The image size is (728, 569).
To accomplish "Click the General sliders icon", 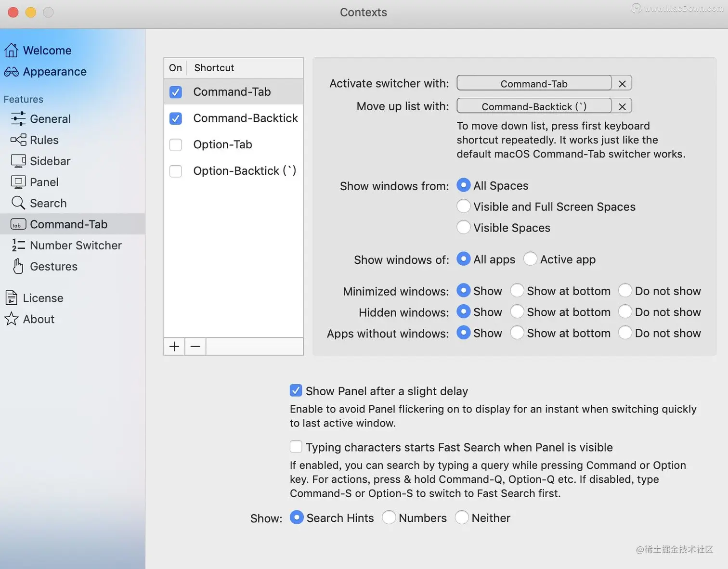I will 18,119.
